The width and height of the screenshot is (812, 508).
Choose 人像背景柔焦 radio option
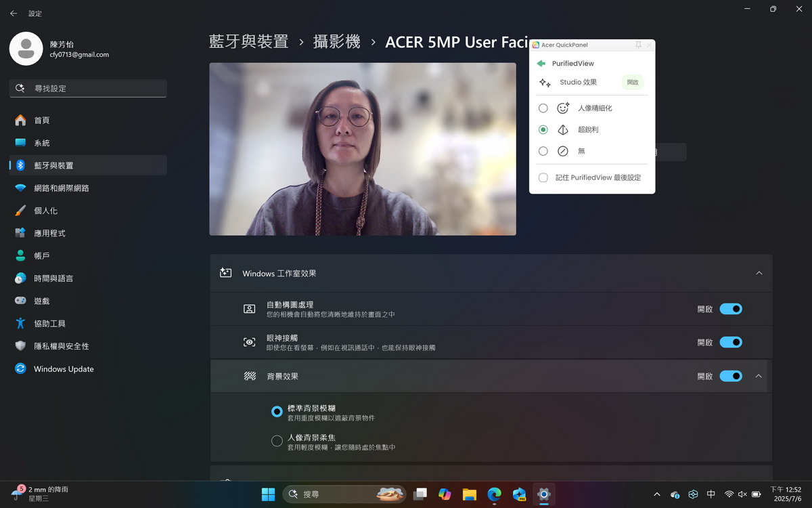click(277, 441)
